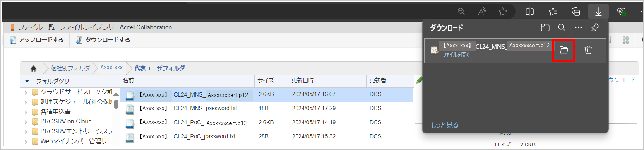The height and width of the screenshot is (150, 644).
Task: Select 処理スケジュール(社会保険 folder
Action: pos(76,102)
